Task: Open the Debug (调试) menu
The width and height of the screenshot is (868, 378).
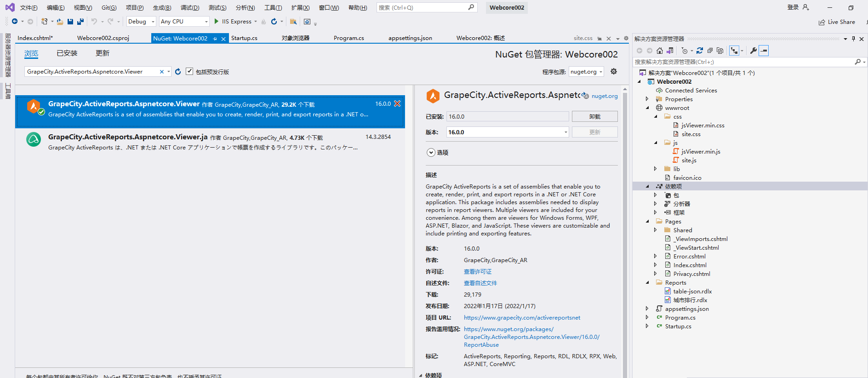Action: [190, 8]
